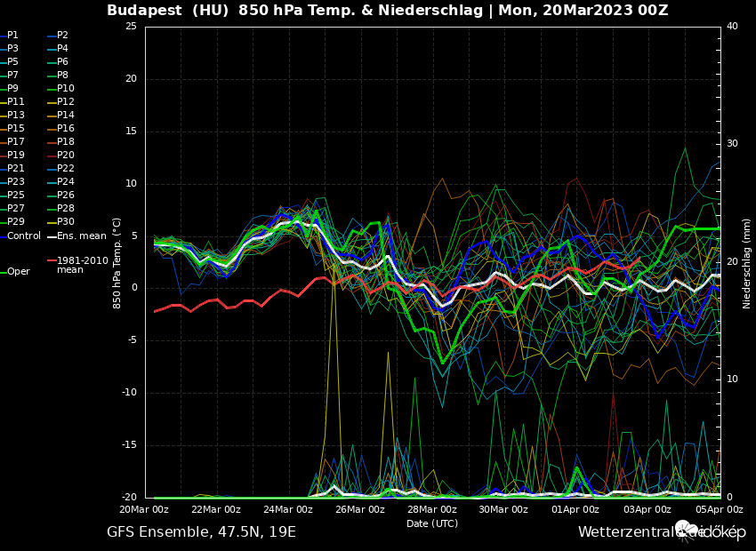Click the GFS Ensemble, 47.5N, 19E caption
Screen dimensions: 756x551
[201, 532]
